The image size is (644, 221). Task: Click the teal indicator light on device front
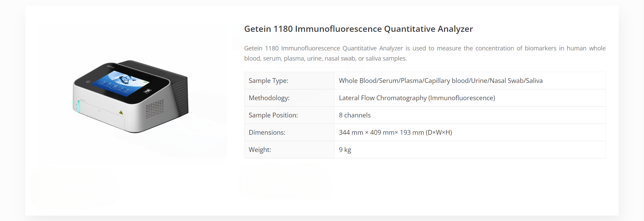pos(78,107)
